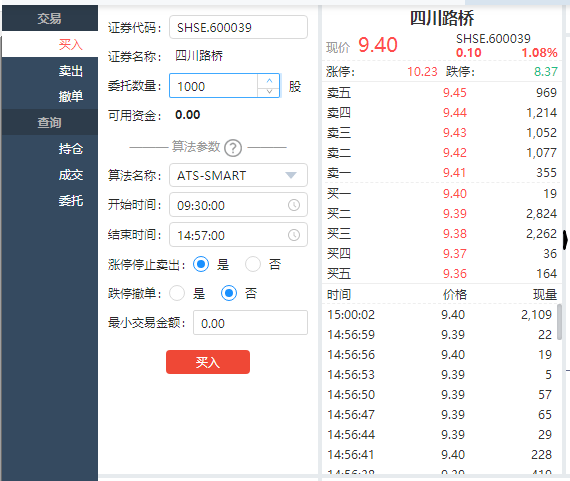Click the 买二 price 9.39
570x481 pixels.
coord(454,213)
